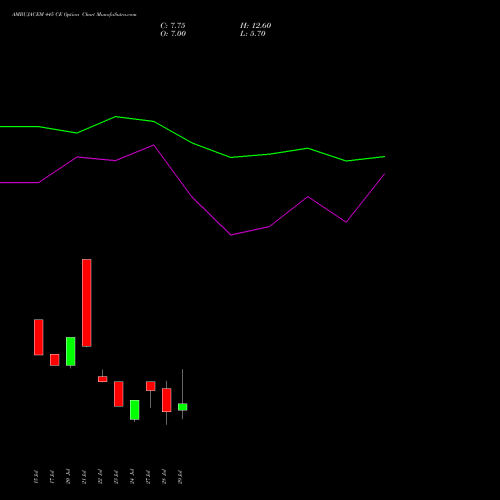The width and height of the screenshot is (500, 500).
Task: Click the open value O: 7.00
Action: point(173,34)
